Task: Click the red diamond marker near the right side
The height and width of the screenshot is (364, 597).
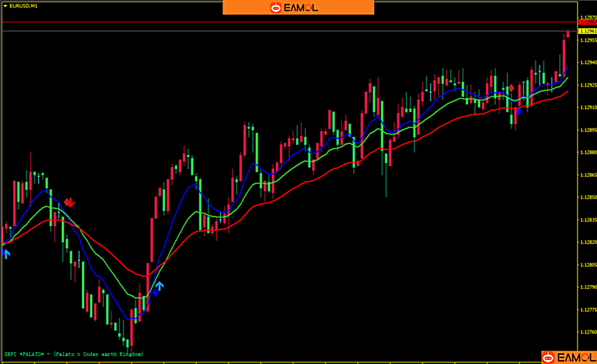Action: point(511,88)
